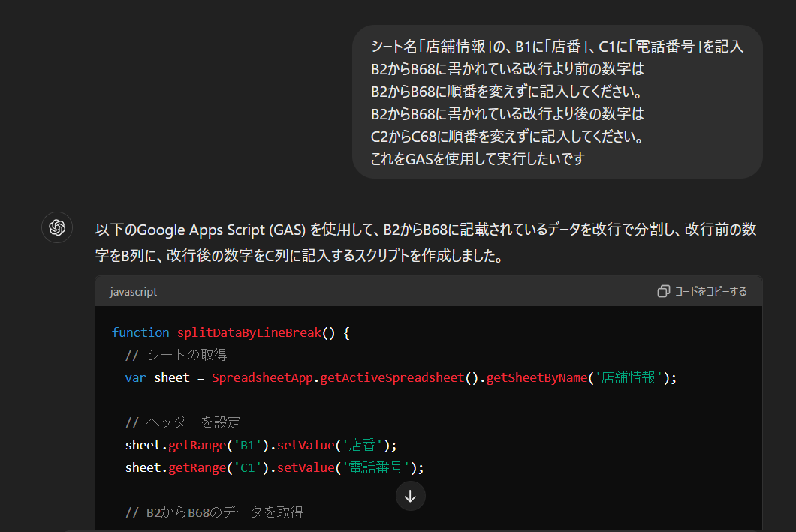The image size is (796, 532).
Task: Click the ChatGPT logo avatar icon
Action: [x=57, y=227]
